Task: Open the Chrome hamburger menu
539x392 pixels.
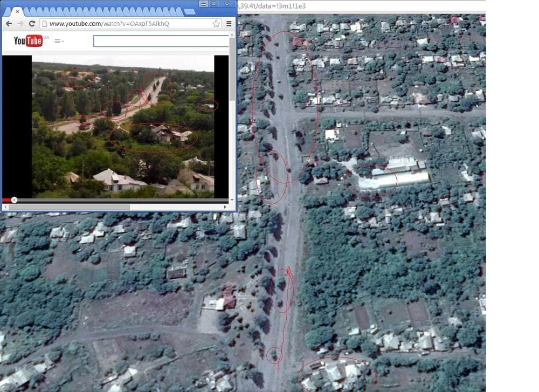Action: [x=229, y=24]
